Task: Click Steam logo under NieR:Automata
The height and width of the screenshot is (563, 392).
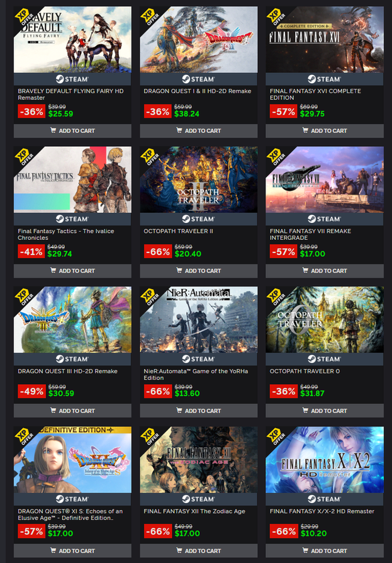Action: tap(198, 359)
